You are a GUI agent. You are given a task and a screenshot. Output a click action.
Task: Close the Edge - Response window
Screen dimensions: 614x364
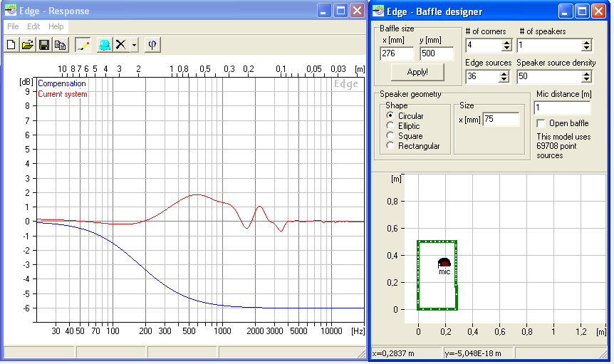pyautogui.click(x=357, y=11)
